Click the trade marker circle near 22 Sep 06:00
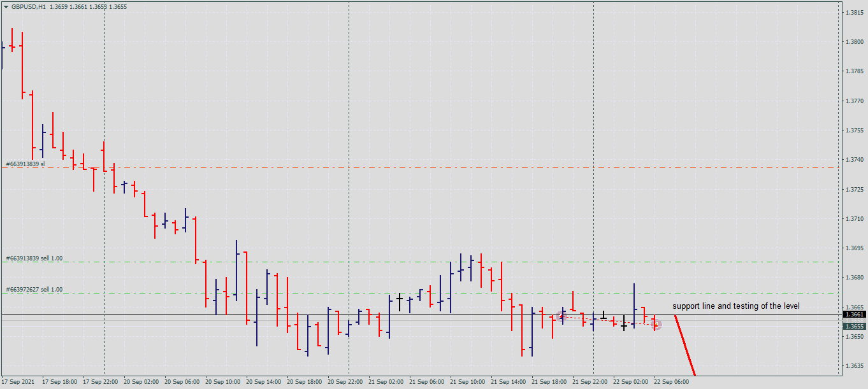Viewport: 868px width, 389px height. tap(656, 325)
